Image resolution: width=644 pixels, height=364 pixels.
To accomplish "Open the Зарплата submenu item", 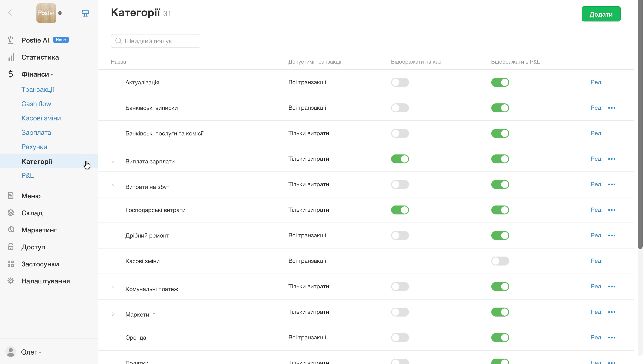I will tap(36, 133).
